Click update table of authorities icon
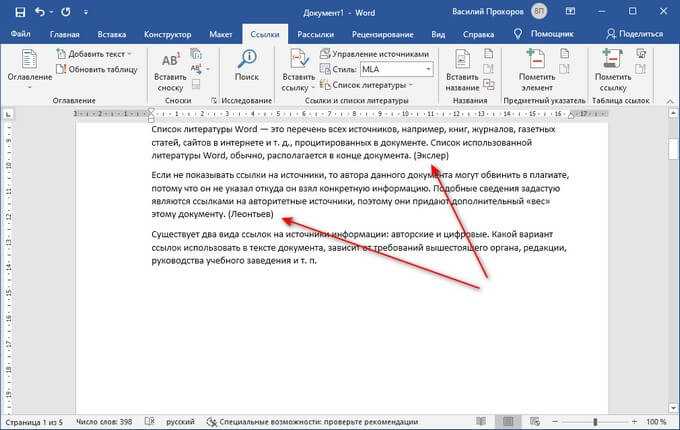The height and width of the screenshot is (430, 680). [x=641, y=69]
